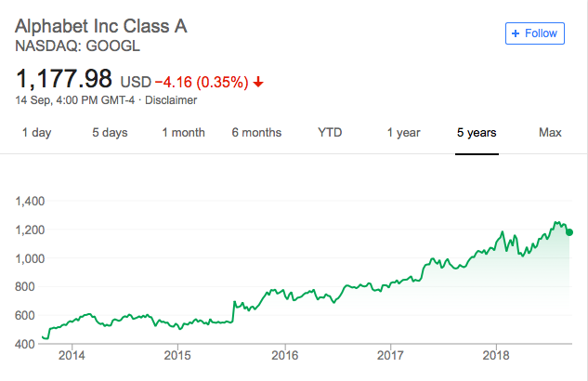The image size is (588, 381).
Task: Show the 1 year price chart
Action: point(403,133)
